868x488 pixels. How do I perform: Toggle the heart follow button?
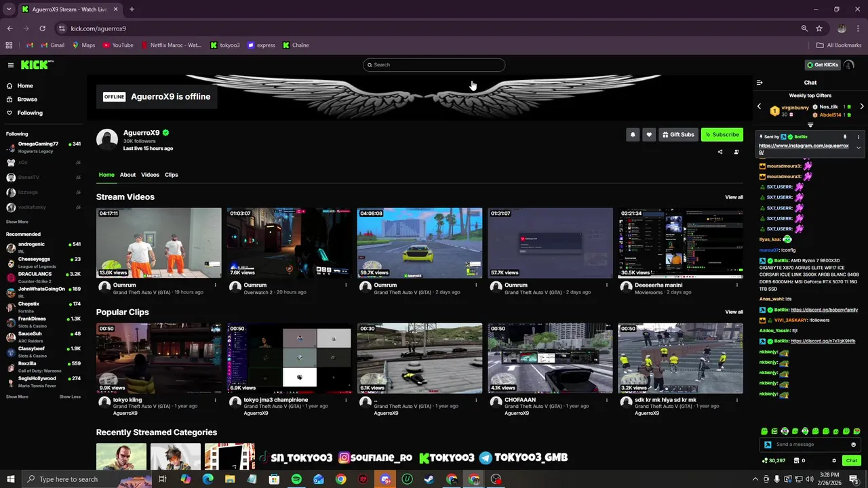click(x=649, y=134)
